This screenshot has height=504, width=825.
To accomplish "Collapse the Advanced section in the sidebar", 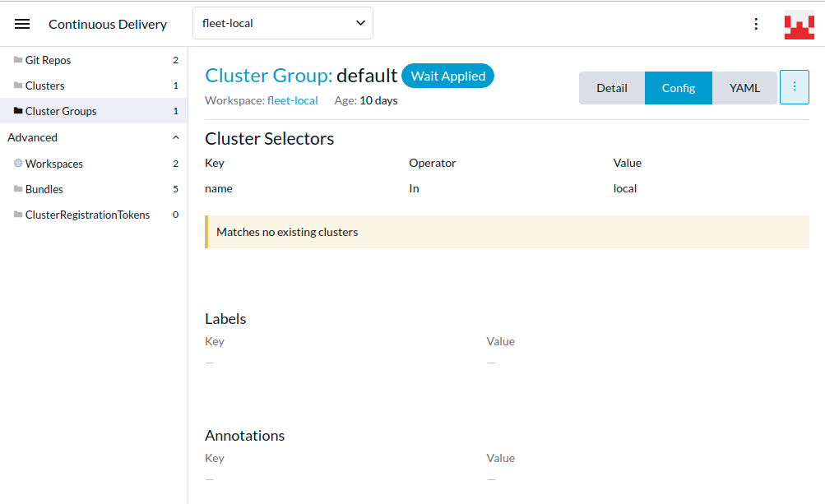I will tap(174, 137).
